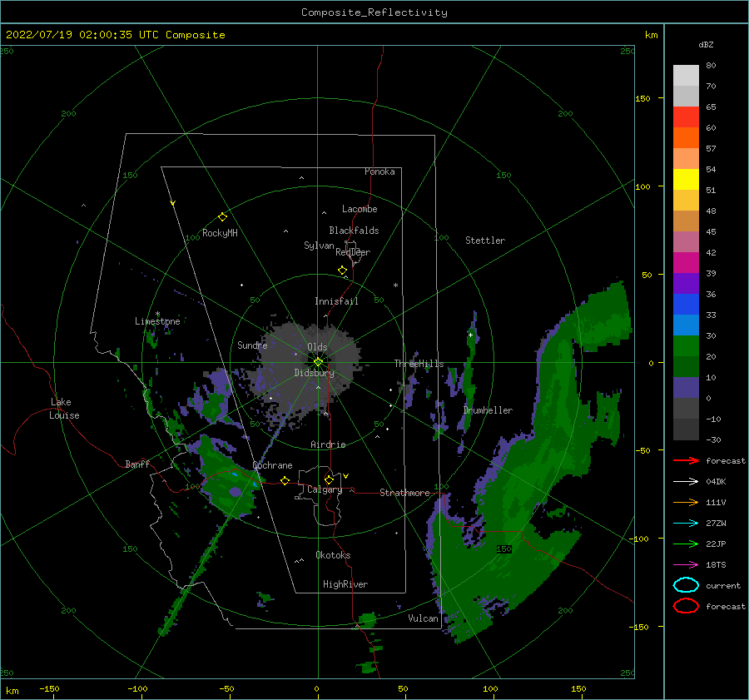Screen dimensions: 749x700
Task: Click the red forecast ellipse icon
Action: 686,606
